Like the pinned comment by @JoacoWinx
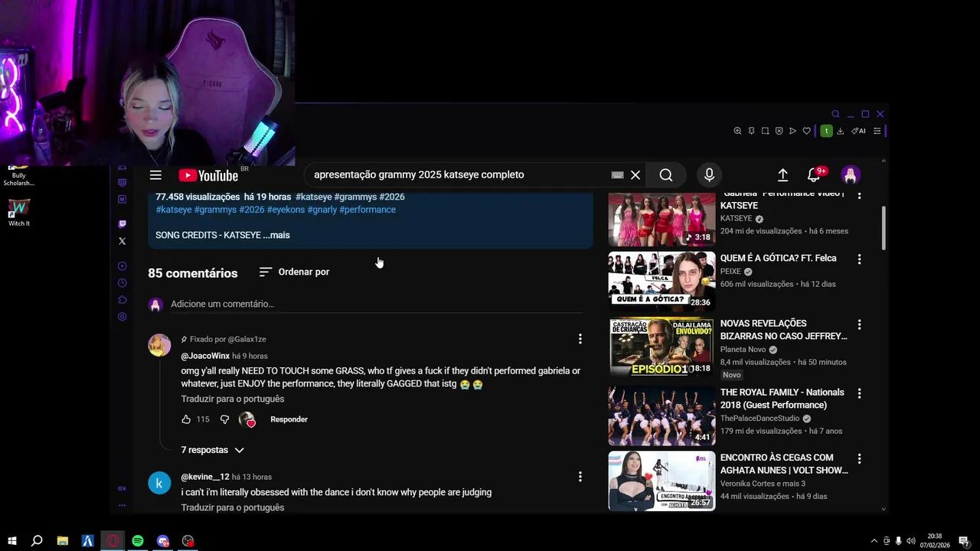 pyautogui.click(x=186, y=419)
